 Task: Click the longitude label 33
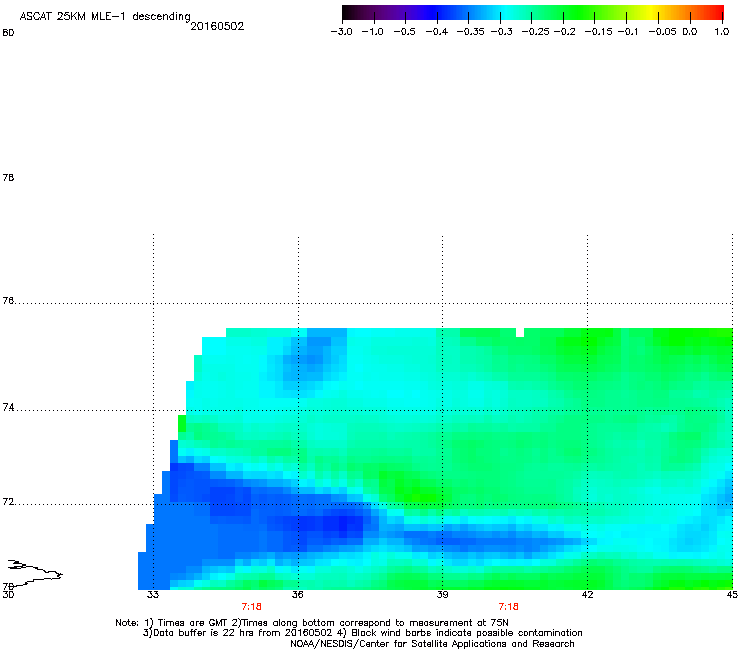click(153, 594)
